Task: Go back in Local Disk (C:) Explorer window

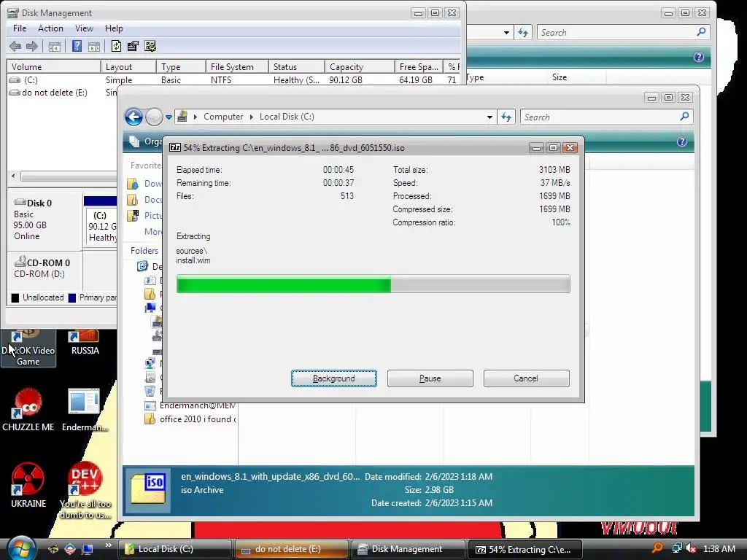Action: [134, 117]
